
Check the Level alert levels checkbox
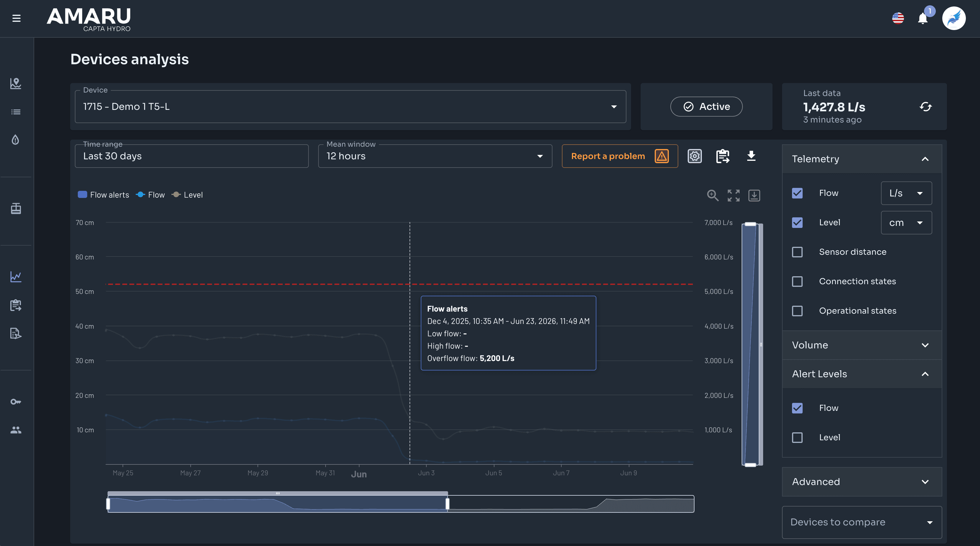coord(797,437)
